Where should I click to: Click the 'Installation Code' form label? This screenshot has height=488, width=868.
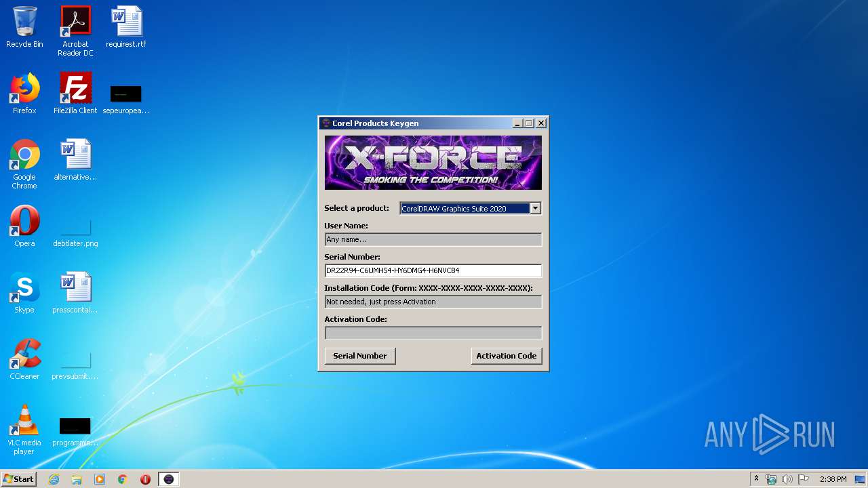pyautogui.click(x=429, y=288)
